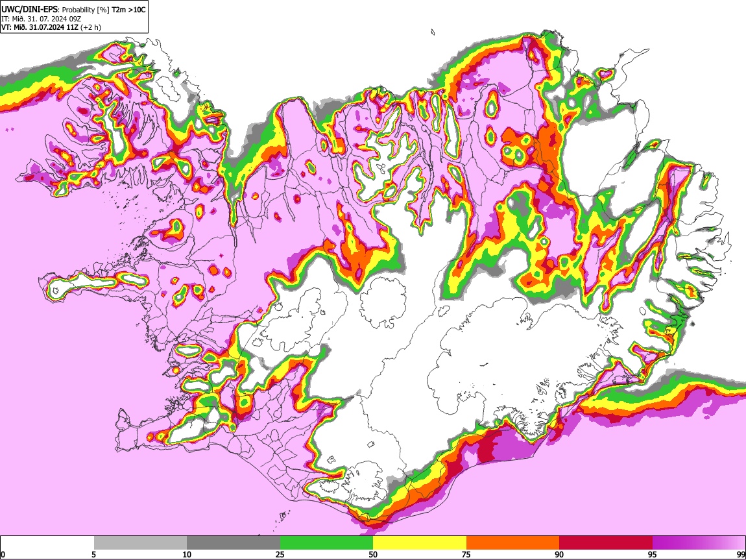Screen dimensions: 746x560
Task: Click the legend value "10"
Action: [x=187, y=554]
